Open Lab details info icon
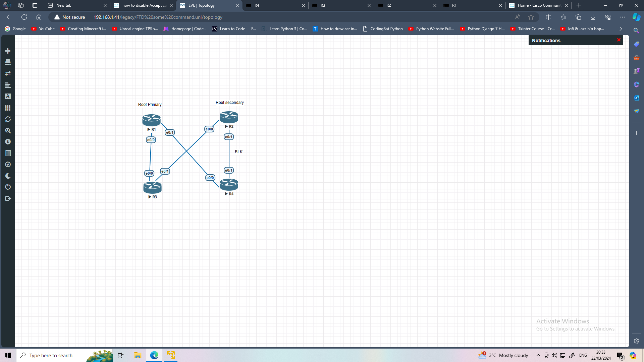644x362 pixels. [8, 141]
